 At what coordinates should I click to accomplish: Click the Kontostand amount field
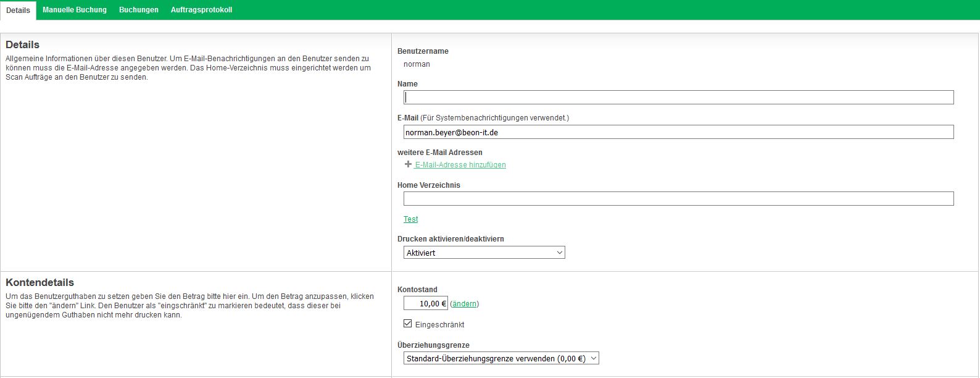tap(425, 303)
